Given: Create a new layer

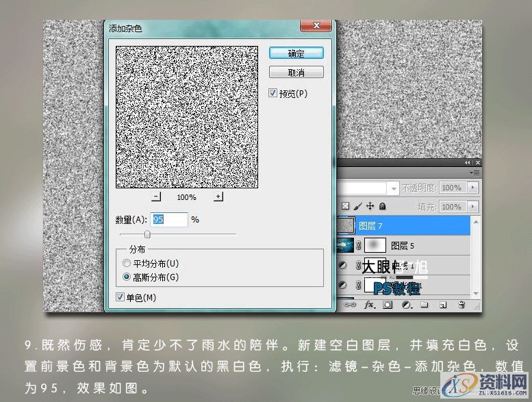Looking at the screenshot, I should click(x=443, y=305).
